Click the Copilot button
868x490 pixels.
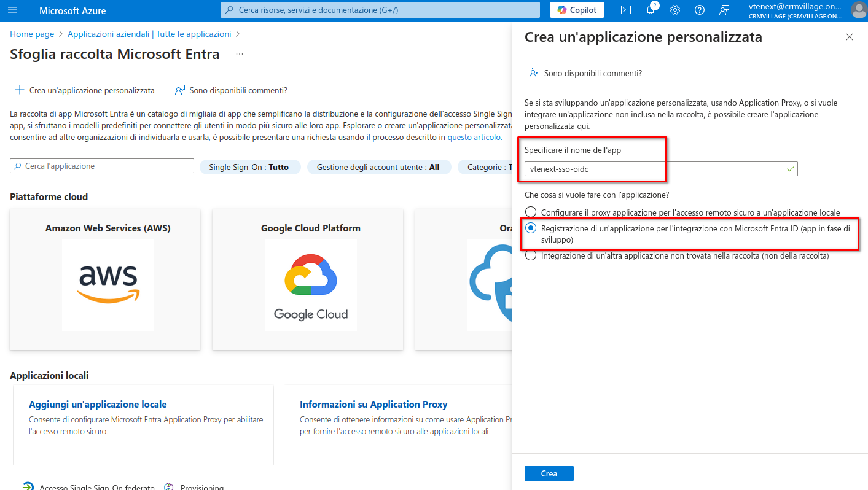pos(577,10)
